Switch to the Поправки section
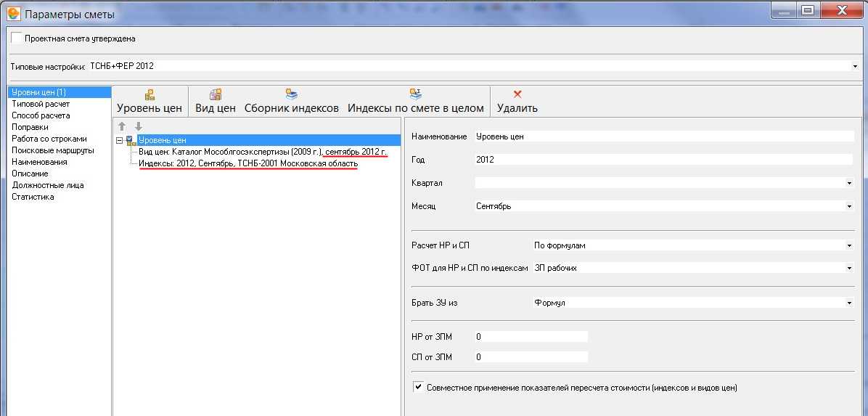Viewport: 868px width, 416px height. (30, 127)
